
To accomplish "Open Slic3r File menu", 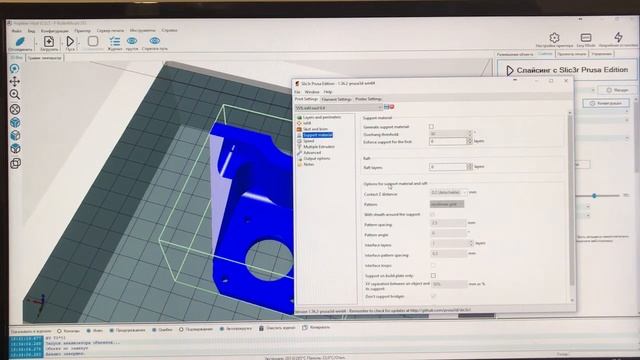I will pos(298,92).
